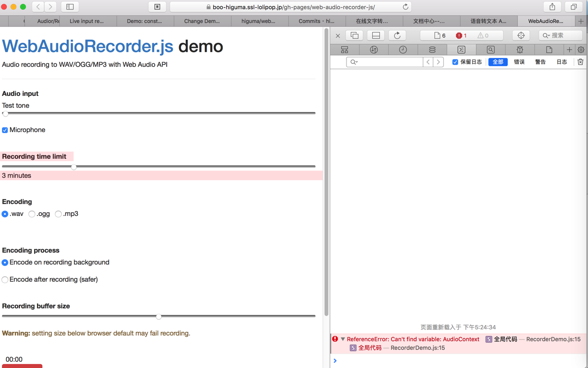This screenshot has width=588, height=368.
Task: Open the Network panel icon in the inspector
Action: pyautogui.click(x=374, y=49)
